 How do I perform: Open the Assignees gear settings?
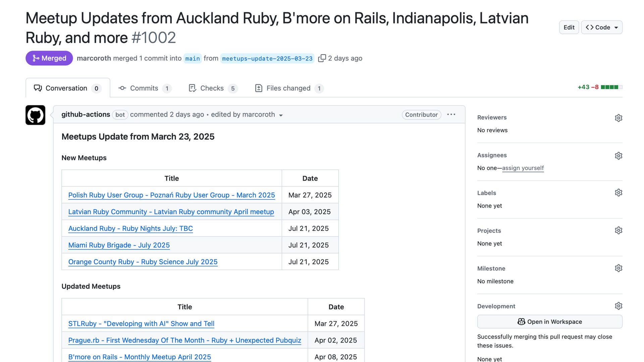click(618, 156)
